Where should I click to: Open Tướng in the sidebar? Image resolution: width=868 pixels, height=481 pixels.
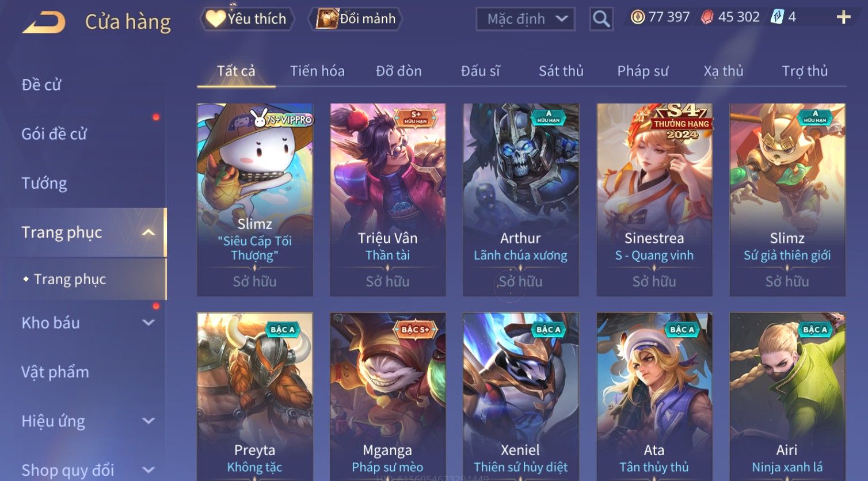click(x=44, y=184)
